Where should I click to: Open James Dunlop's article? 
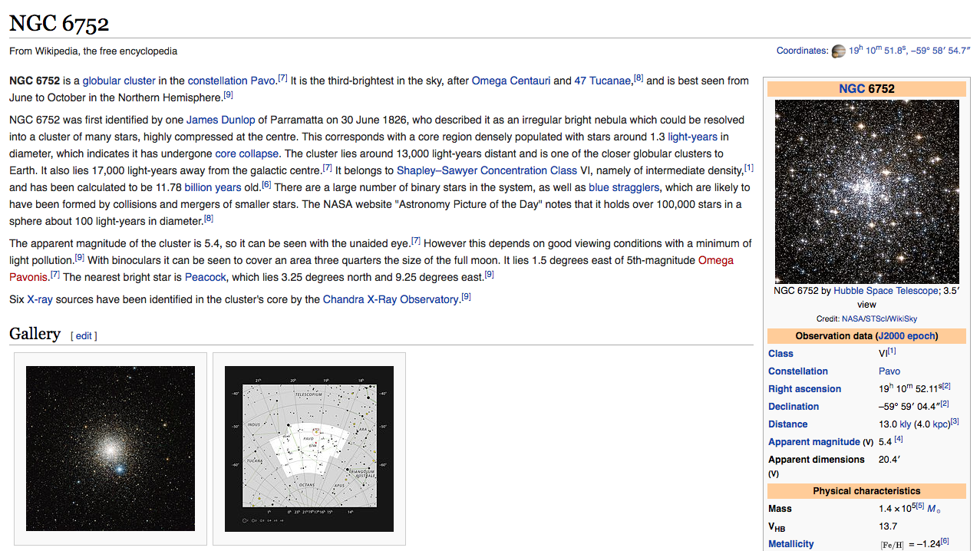(x=221, y=120)
